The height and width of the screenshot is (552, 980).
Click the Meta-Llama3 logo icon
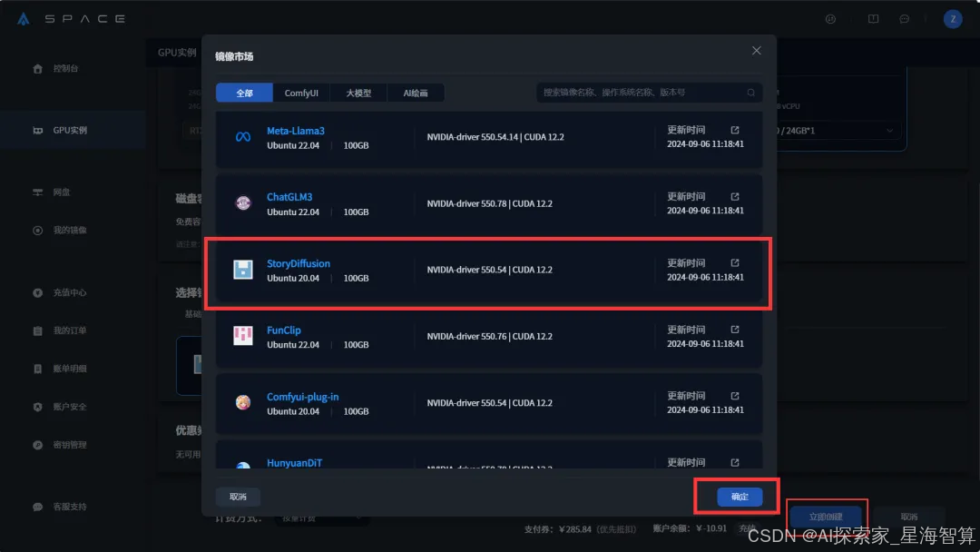pos(243,137)
